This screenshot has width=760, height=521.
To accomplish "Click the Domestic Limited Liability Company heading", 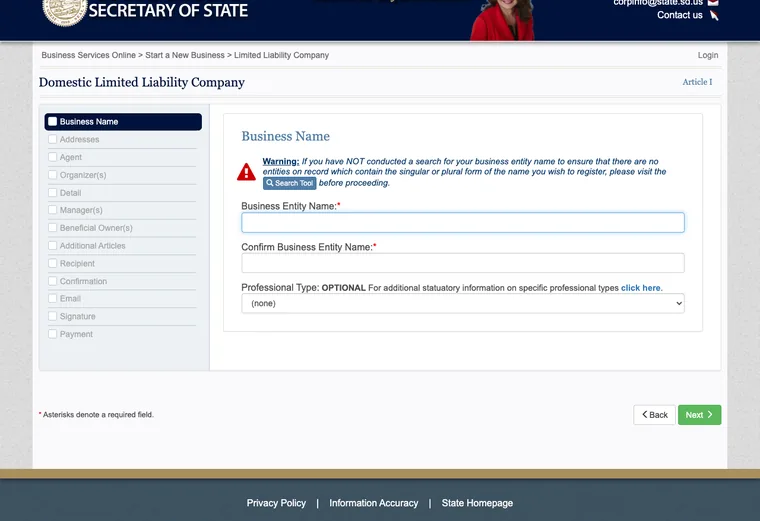I will click(x=142, y=82).
